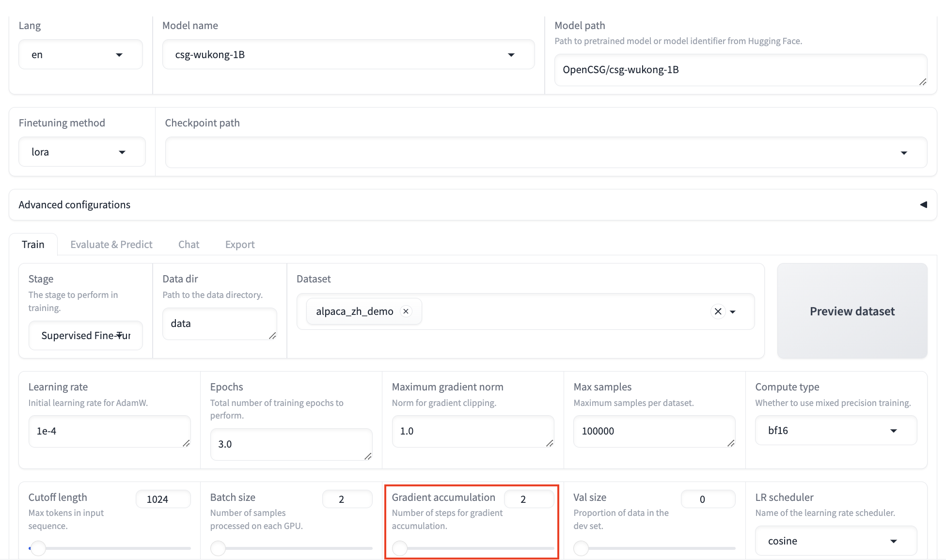The width and height of the screenshot is (946, 560).
Task: Expand the Advanced configurations section
Action: click(x=923, y=204)
